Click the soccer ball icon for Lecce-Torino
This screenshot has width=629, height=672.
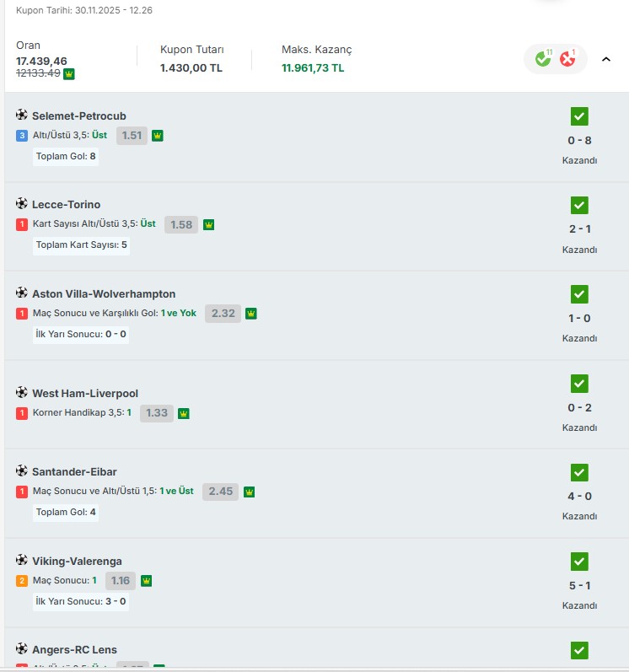[x=22, y=204]
